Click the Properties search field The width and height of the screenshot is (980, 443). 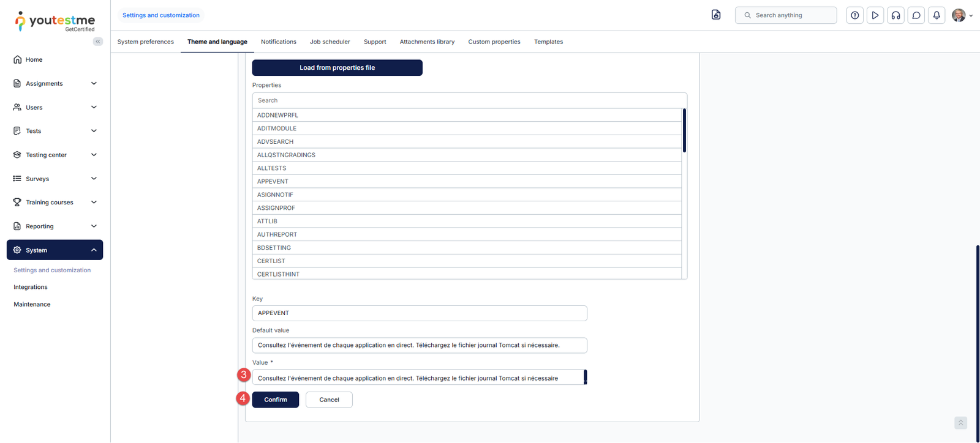pos(469,100)
